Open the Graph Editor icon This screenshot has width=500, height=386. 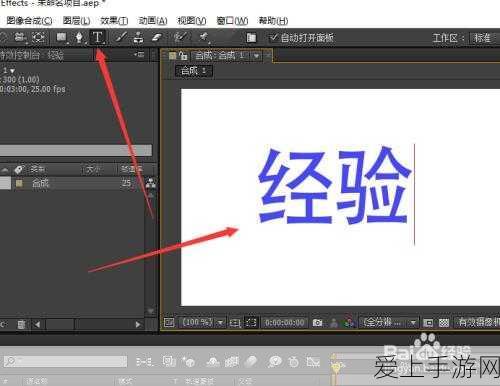[x=313, y=362]
